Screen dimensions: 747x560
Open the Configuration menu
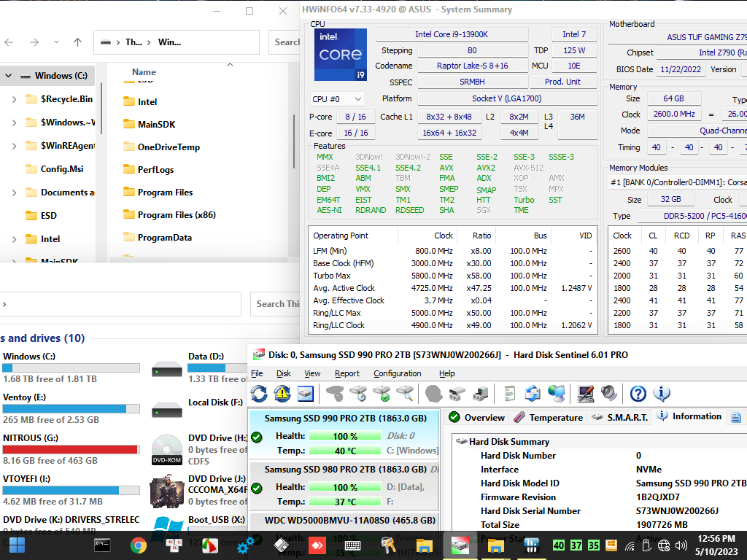tap(398, 373)
